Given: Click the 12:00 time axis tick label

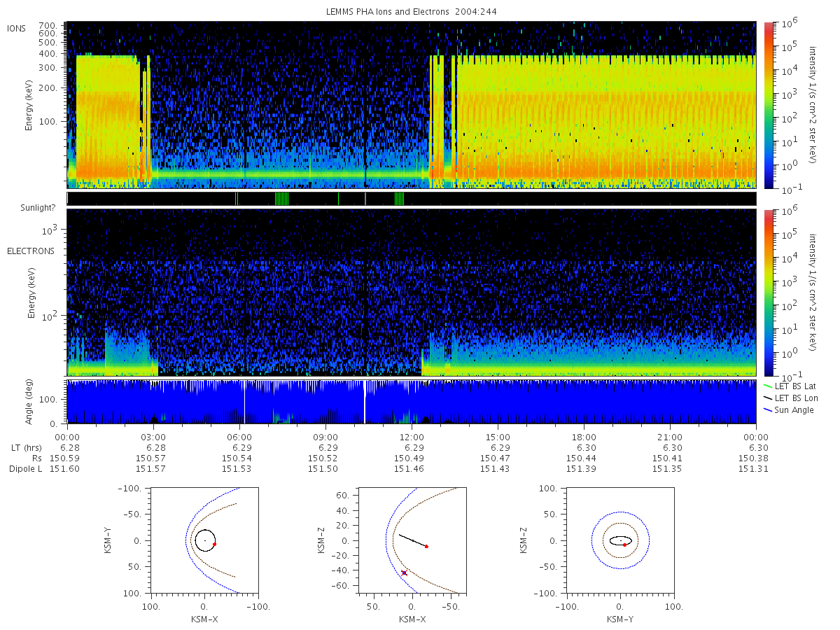Looking at the screenshot, I should 412,435.
